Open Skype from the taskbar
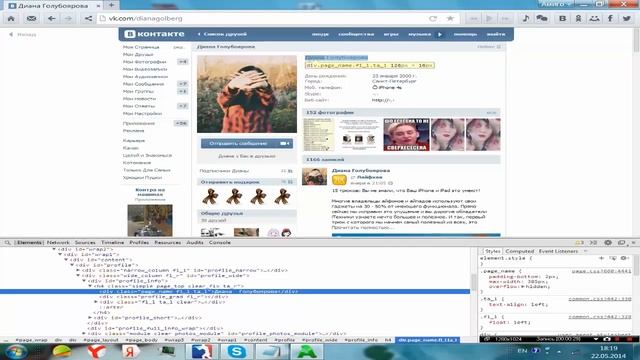The image size is (640, 360). 237,351
